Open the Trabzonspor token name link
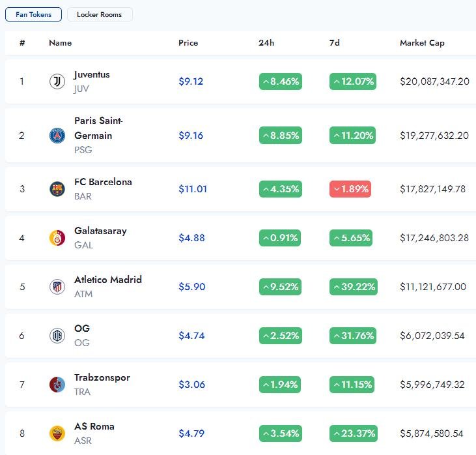Image resolution: width=476 pixels, height=455 pixels. pyautogui.click(x=102, y=377)
